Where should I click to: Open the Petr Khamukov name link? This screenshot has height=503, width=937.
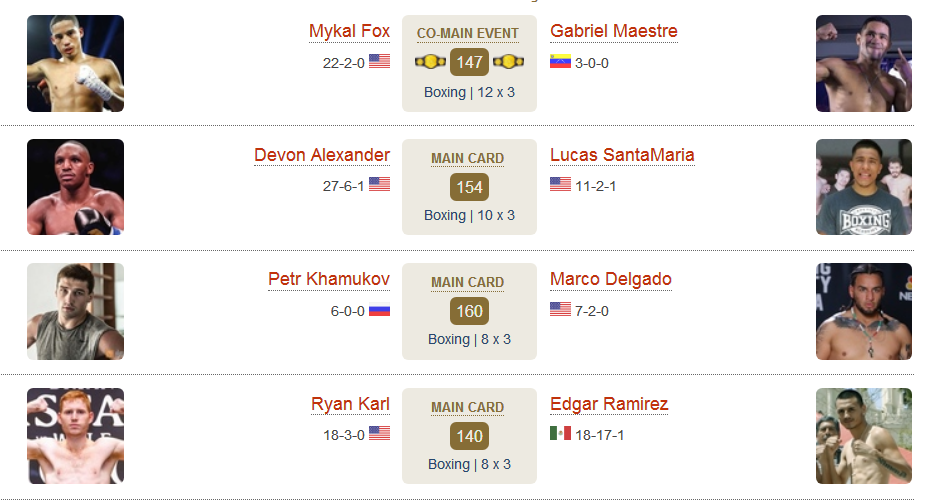point(329,280)
